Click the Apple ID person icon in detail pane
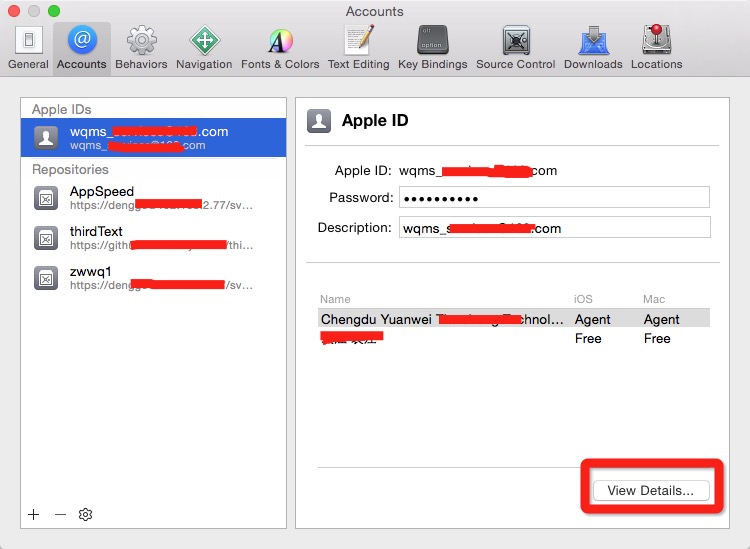The width and height of the screenshot is (750, 549). [x=319, y=121]
